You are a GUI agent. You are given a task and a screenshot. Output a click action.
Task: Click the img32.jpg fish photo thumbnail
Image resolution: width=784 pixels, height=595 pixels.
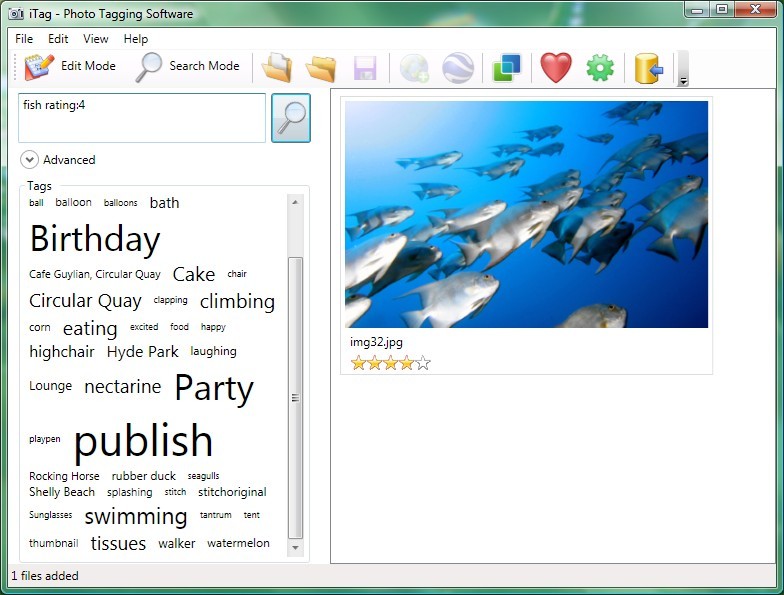pyautogui.click(x=526, y=214)
